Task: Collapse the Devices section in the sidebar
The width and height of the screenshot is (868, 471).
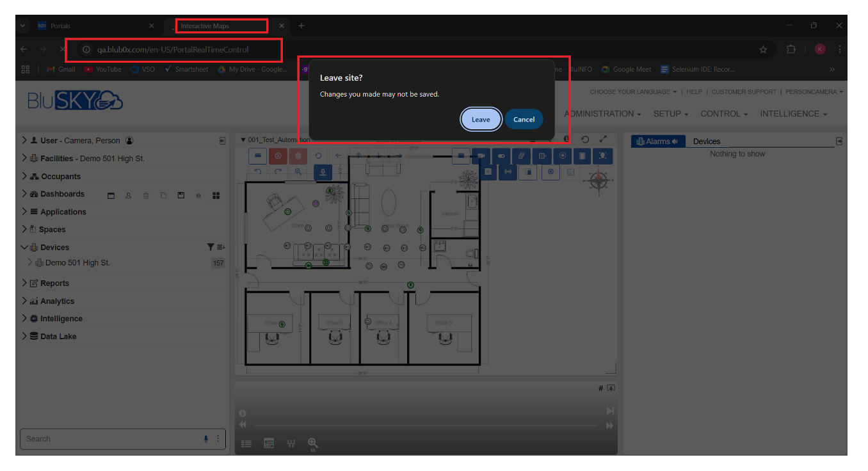Action: 24,246
